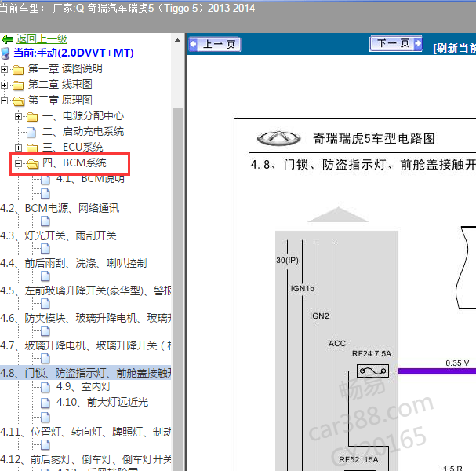Collapse 第三章 原理图 node
The height and width of the screenshot is (471, 476).
pos(4,100)
